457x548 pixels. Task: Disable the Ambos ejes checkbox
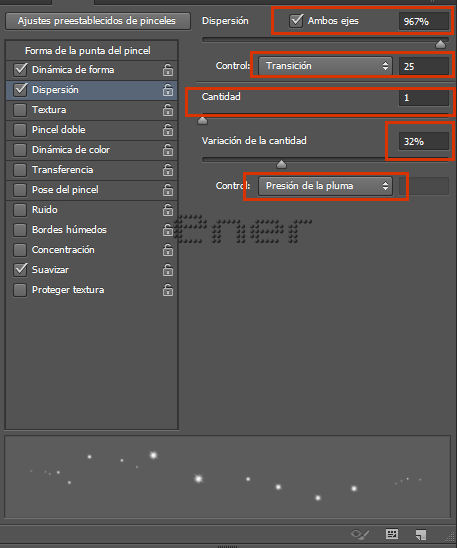coord(296,21)
